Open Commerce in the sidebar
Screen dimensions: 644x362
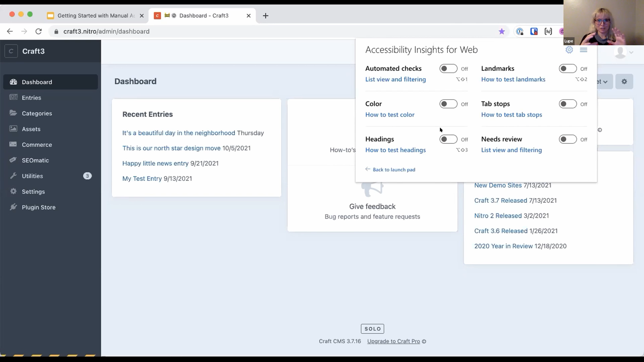tap(51, 144)
